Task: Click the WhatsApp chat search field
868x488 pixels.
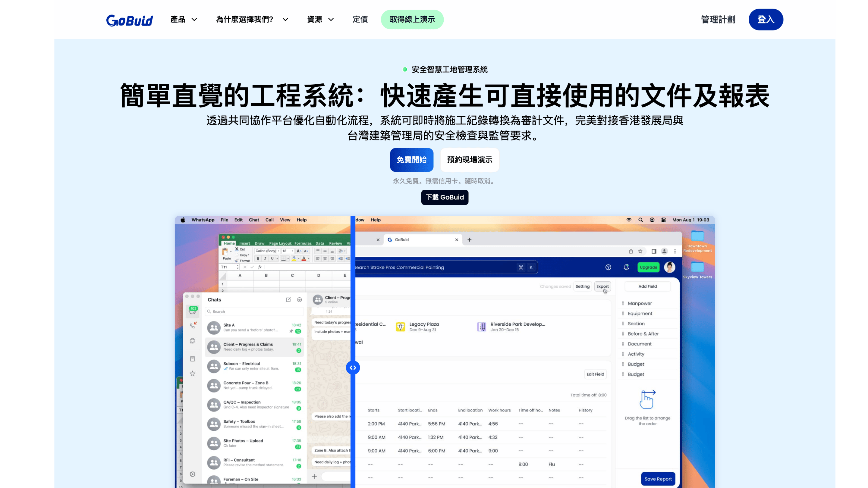Action: (254, 311)
